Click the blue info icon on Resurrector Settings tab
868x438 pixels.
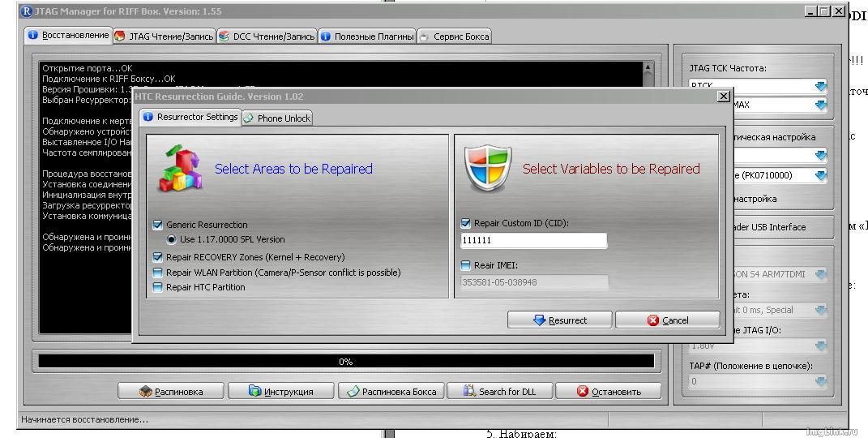(x=148, y=117)
